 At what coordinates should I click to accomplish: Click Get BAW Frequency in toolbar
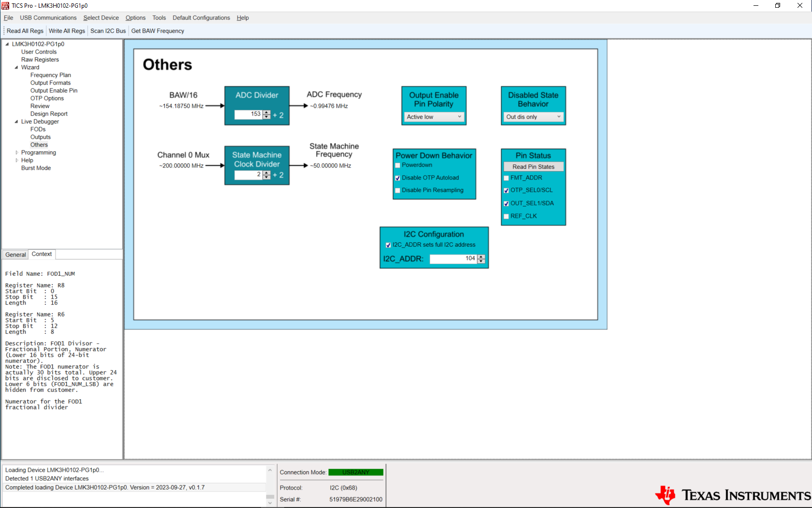click(x=158, y=31)
